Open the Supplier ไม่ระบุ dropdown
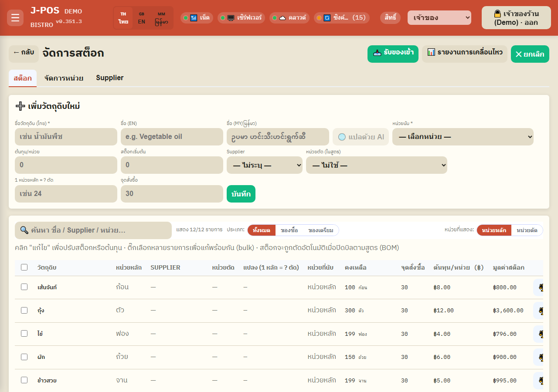 click(x=265, y=165)
